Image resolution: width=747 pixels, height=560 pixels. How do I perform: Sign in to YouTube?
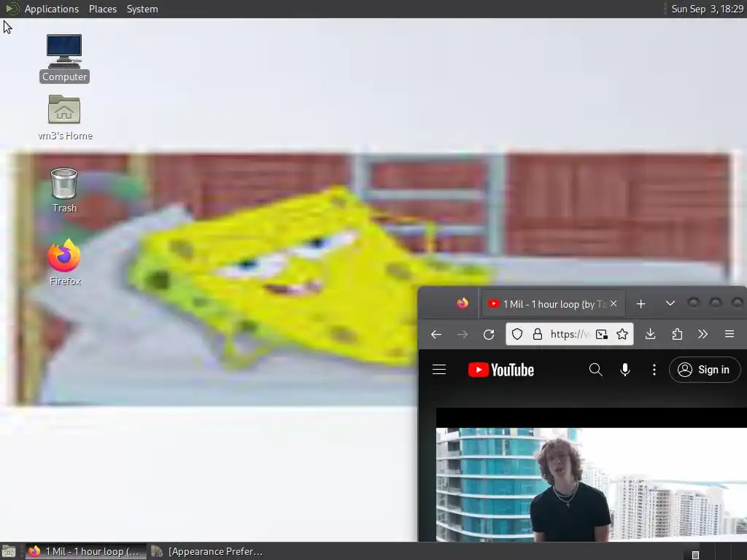pyautogui.click(x=705, y=370)
